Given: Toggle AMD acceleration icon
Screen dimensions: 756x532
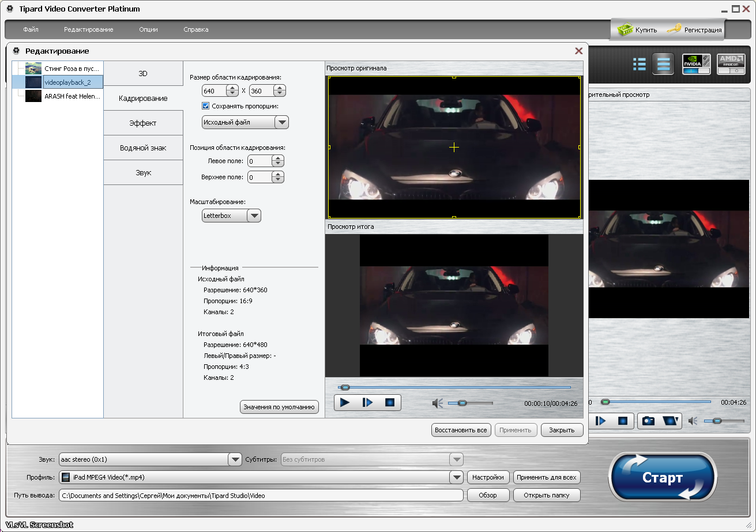Looking at the screenshot, I should click(x=731, y=64).
